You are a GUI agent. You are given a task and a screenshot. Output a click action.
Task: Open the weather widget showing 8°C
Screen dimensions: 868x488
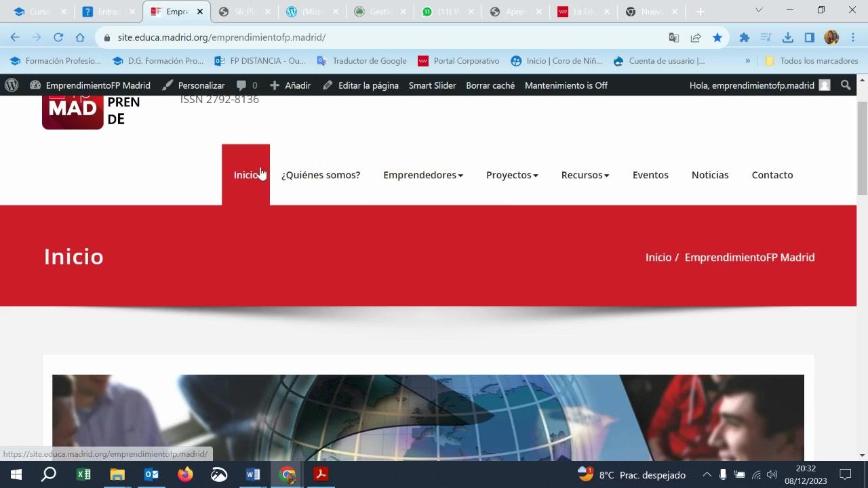(631, 474)
